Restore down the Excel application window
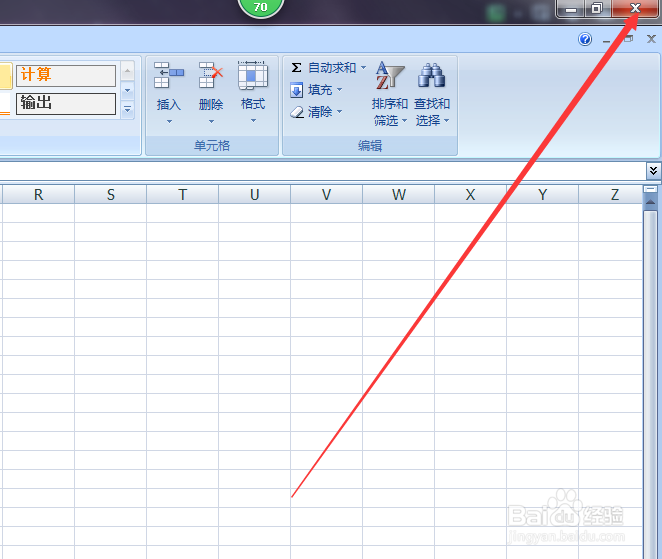Screen dimensions: 662x559 [x=597, y=8]
